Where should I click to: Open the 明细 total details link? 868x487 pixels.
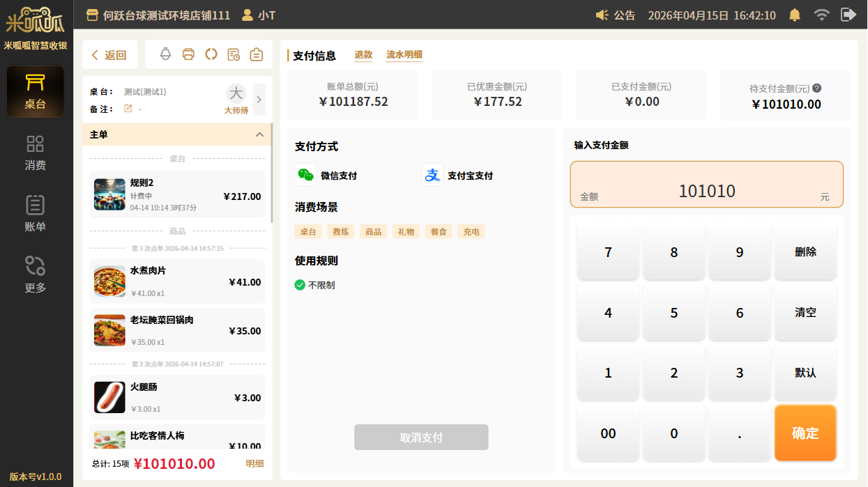tap(254, 463)
